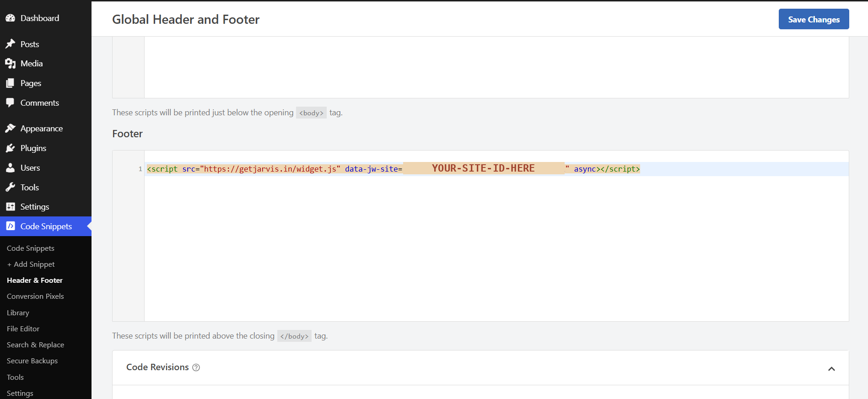This screenshot has height=399, width=868.
Task: Click the Media library icon
Action: click(10, 64)
